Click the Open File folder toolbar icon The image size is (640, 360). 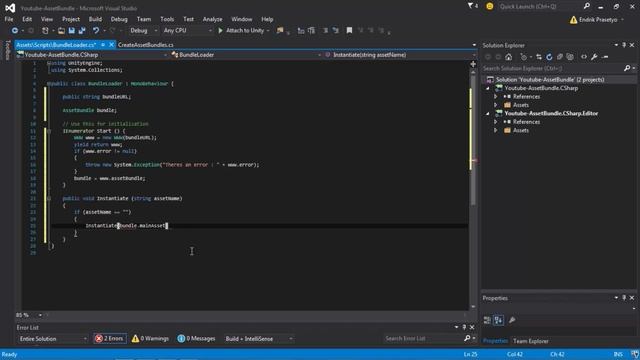coord(61,31)
